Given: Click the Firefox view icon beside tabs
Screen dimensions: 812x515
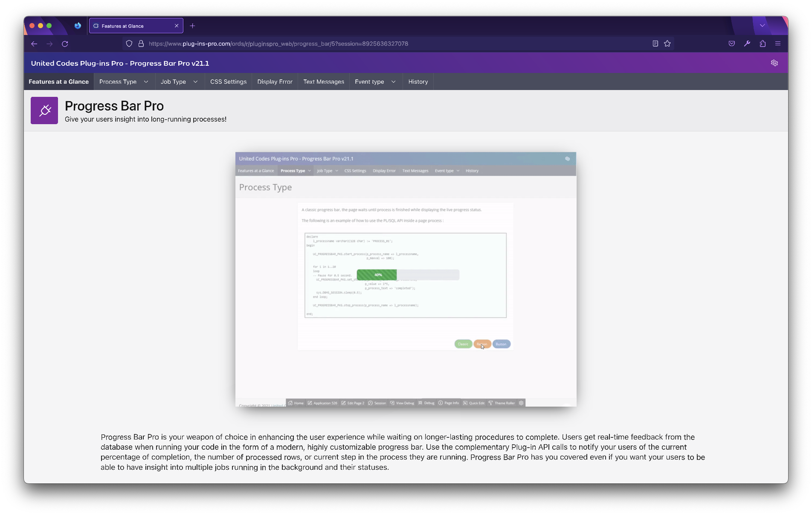Looking at the screenshot, I should (78, 26).
